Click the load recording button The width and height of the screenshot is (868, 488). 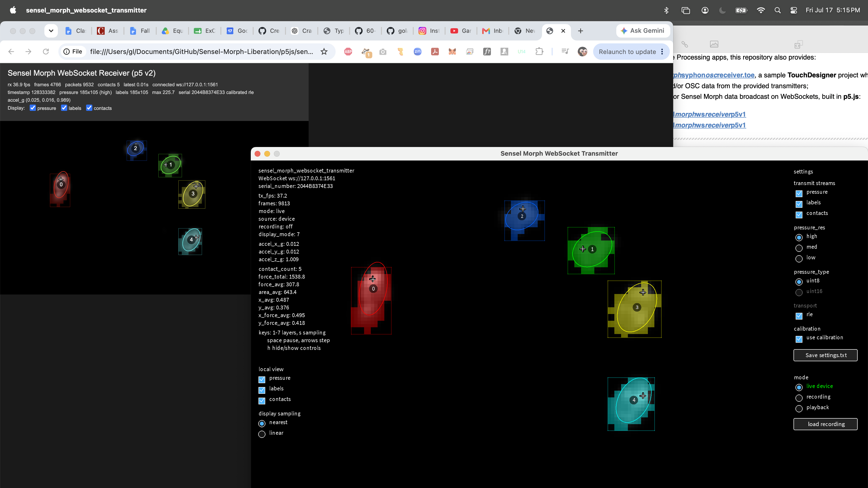(826, 424)
